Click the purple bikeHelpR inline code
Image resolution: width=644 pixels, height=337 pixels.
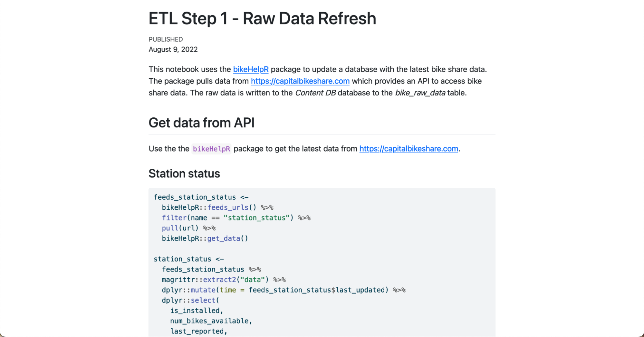coord(211,149)
